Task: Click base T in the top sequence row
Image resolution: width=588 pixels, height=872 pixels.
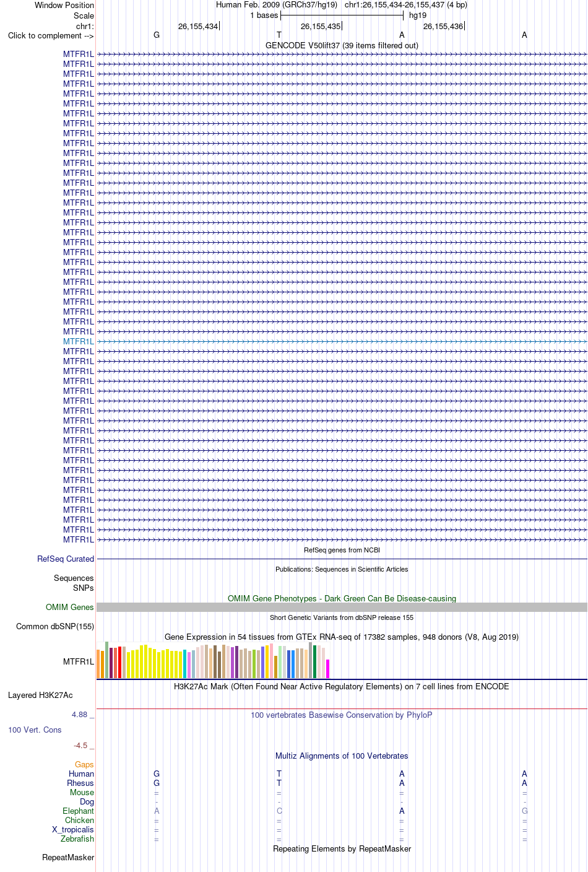Action: pyautogui.click(x=279, y=35)
